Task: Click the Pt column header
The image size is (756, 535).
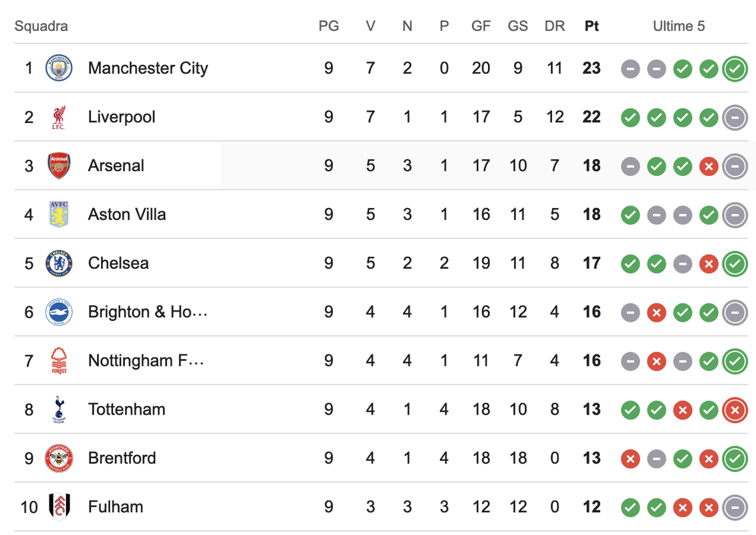Action: click(x=592, y=26)
